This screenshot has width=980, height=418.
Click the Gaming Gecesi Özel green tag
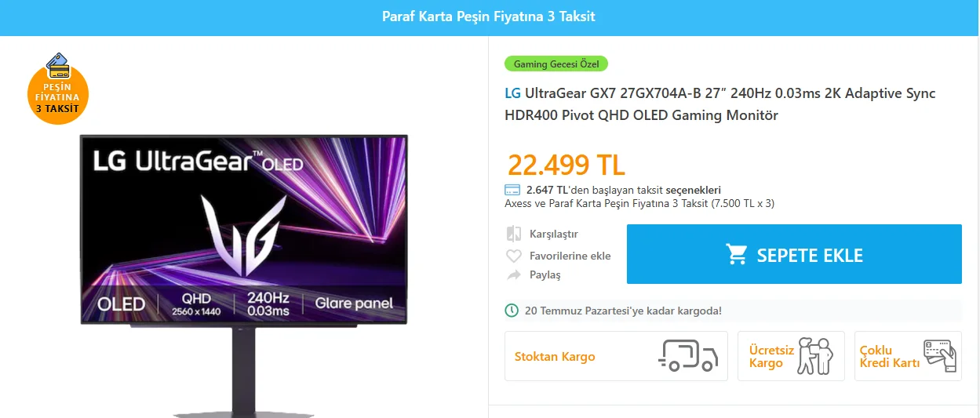(556, 64)
